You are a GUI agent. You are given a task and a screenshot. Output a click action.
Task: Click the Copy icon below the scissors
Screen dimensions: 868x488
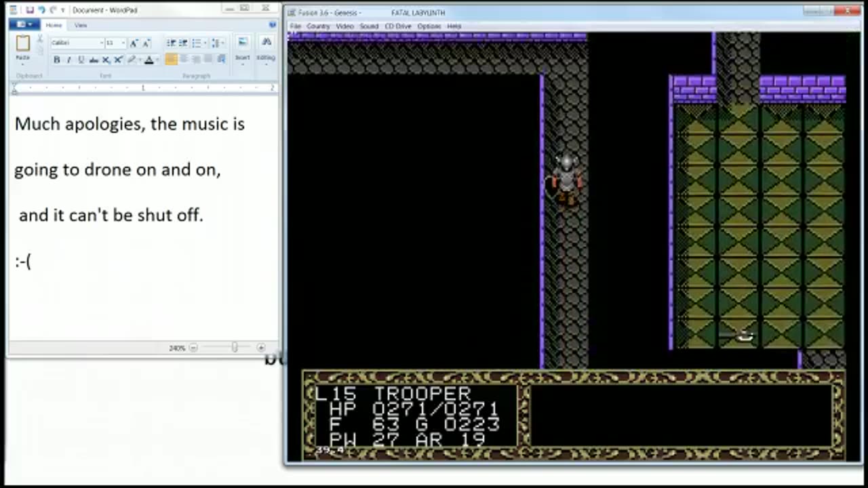(x=40, y=51)
